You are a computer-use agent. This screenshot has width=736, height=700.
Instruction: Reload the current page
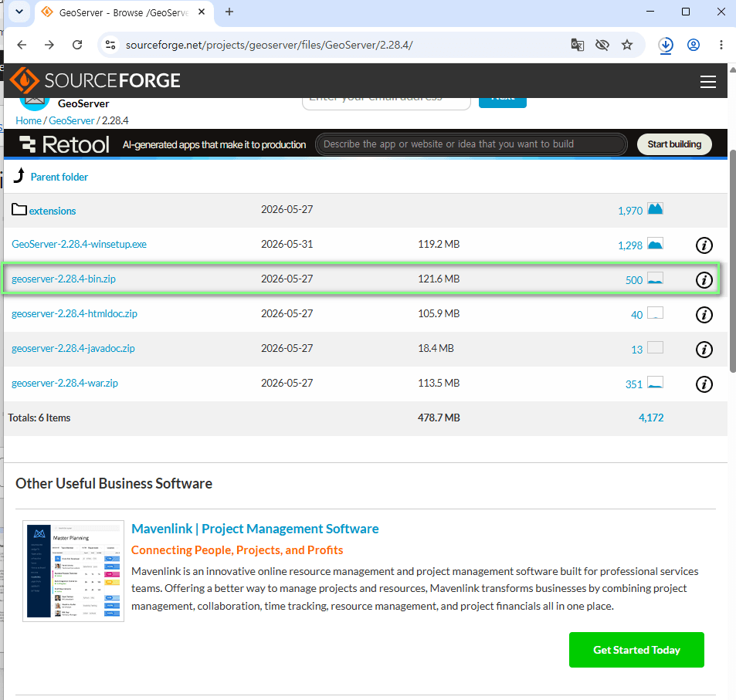77,45
